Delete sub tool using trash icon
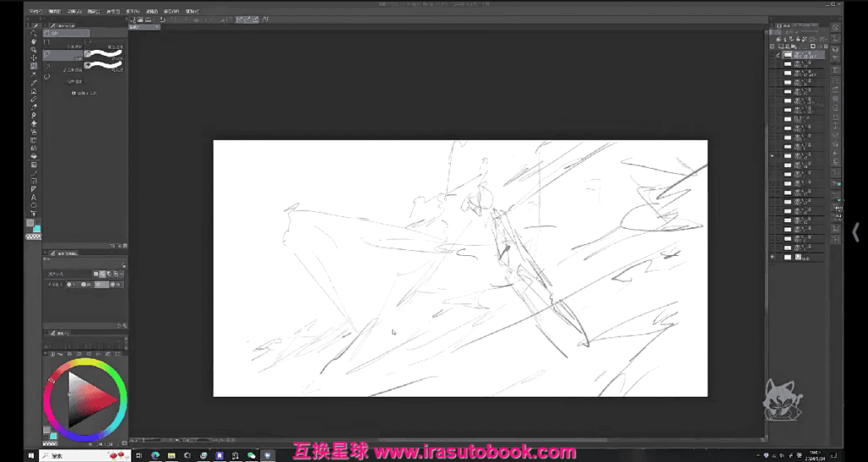The image size is (868, 462). pos(125,246)
